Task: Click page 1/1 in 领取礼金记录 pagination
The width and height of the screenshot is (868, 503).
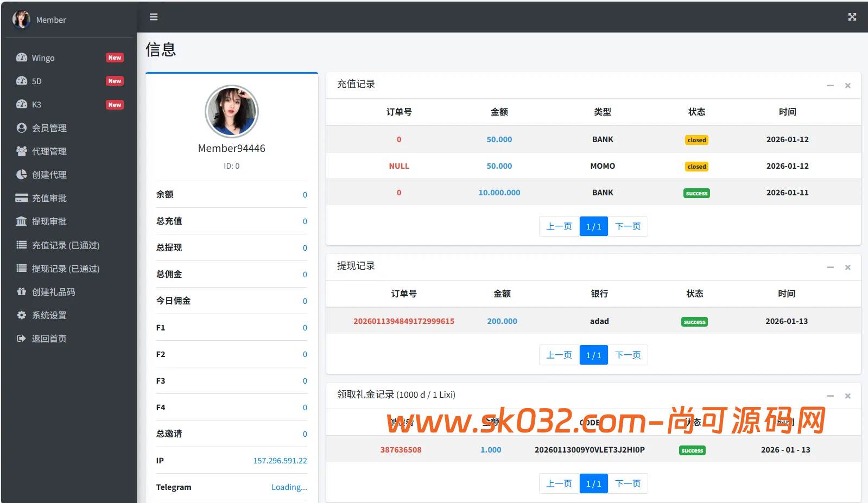Action: 594,483
